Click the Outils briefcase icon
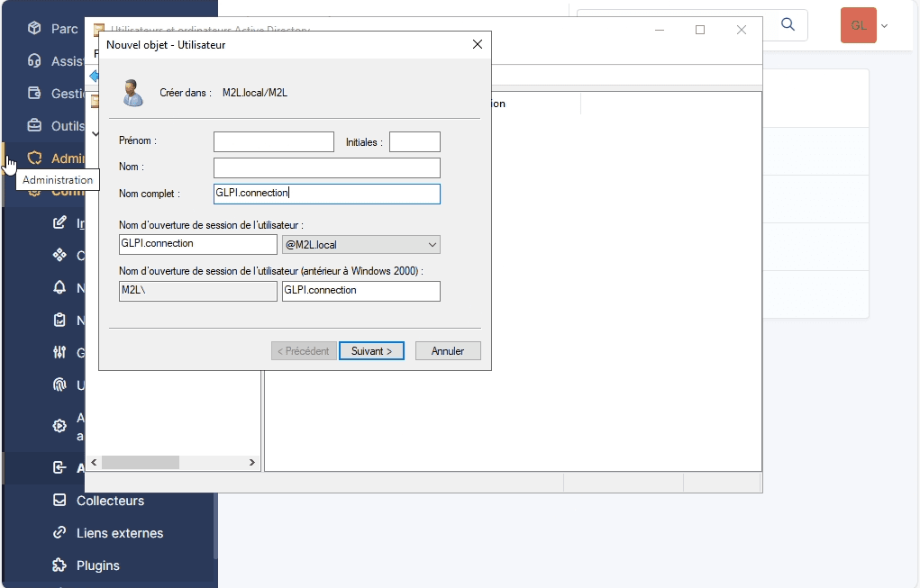This screenshot has width=920, height=588. pyautogui.click(x=35, y=125)
